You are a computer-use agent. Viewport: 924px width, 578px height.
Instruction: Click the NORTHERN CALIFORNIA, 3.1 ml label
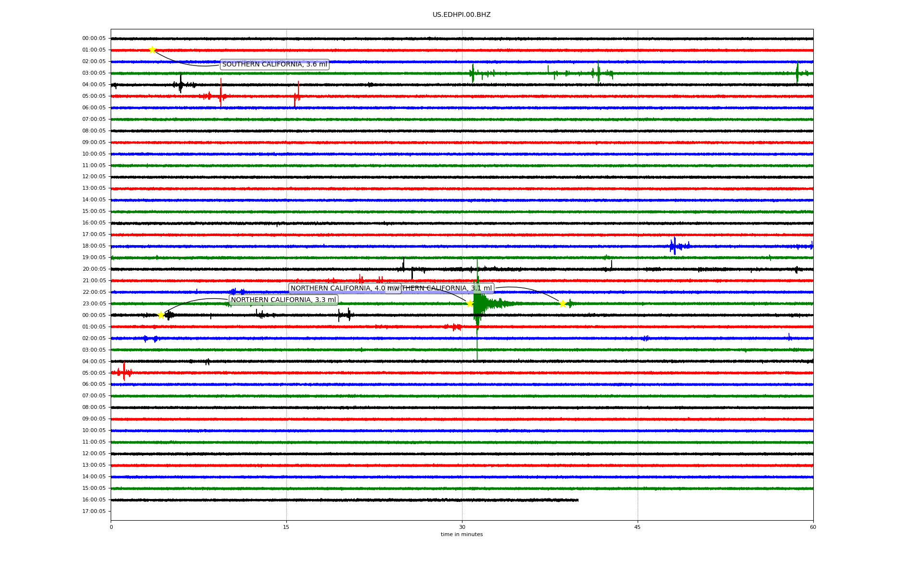tap(448, 289)
